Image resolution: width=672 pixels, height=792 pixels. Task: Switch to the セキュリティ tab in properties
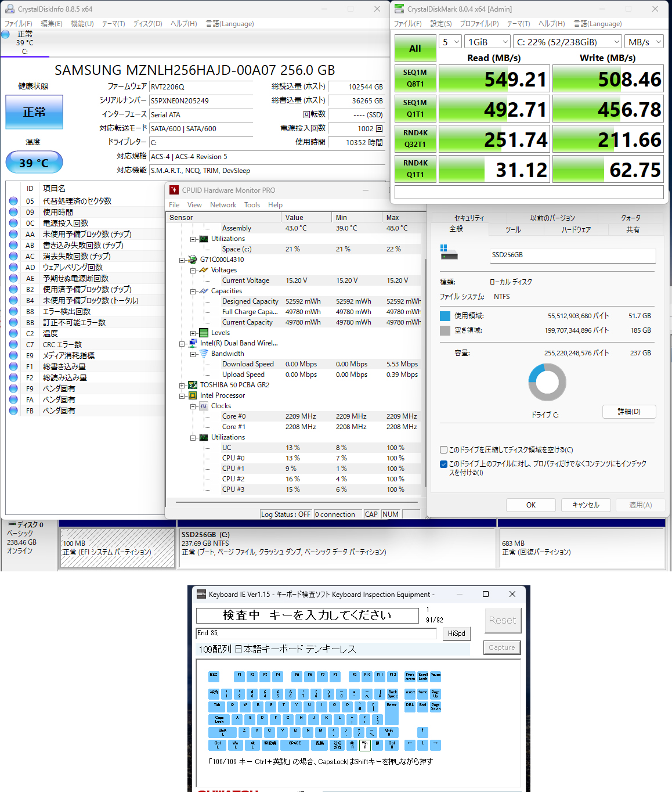pos(469,218)
